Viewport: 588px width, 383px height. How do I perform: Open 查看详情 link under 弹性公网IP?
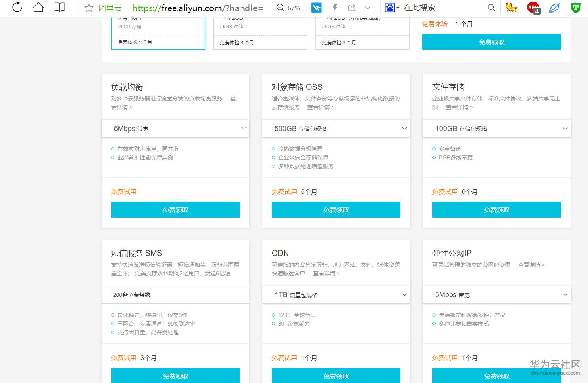531,265
